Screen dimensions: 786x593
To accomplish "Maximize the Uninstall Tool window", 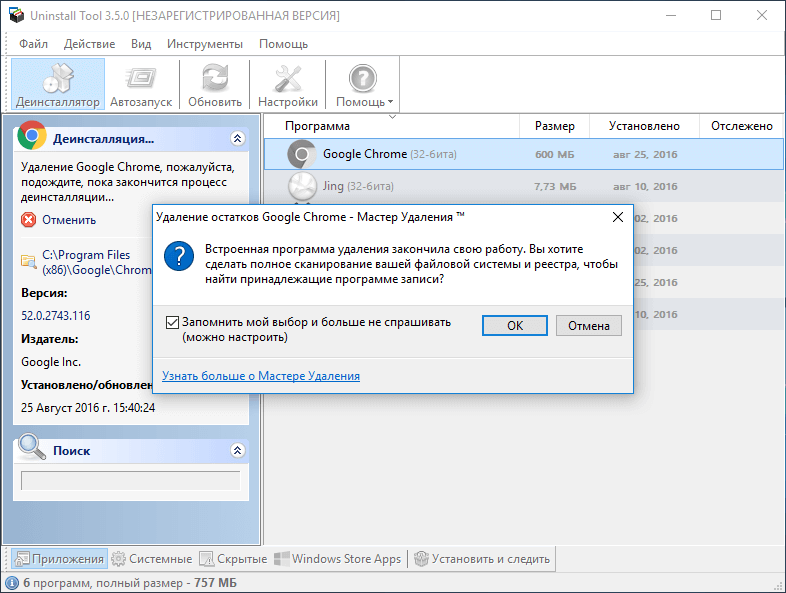I will 716,15.
